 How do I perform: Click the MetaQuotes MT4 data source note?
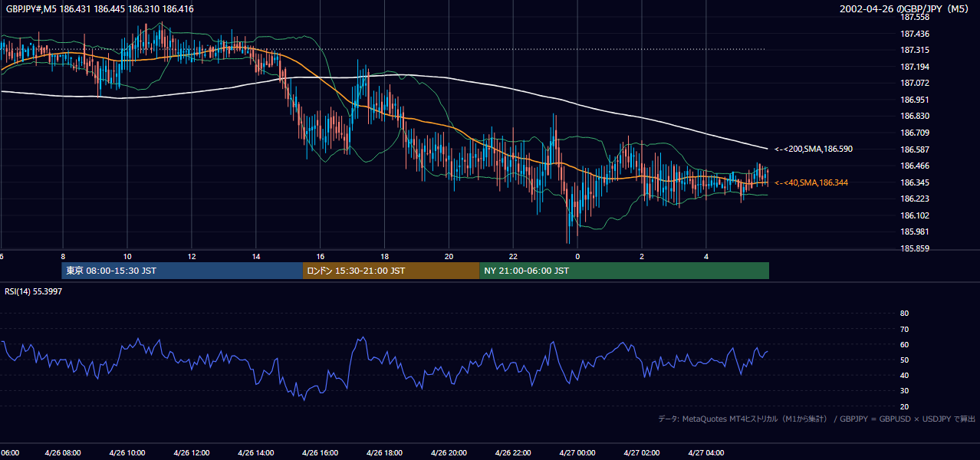pos(817,419)
